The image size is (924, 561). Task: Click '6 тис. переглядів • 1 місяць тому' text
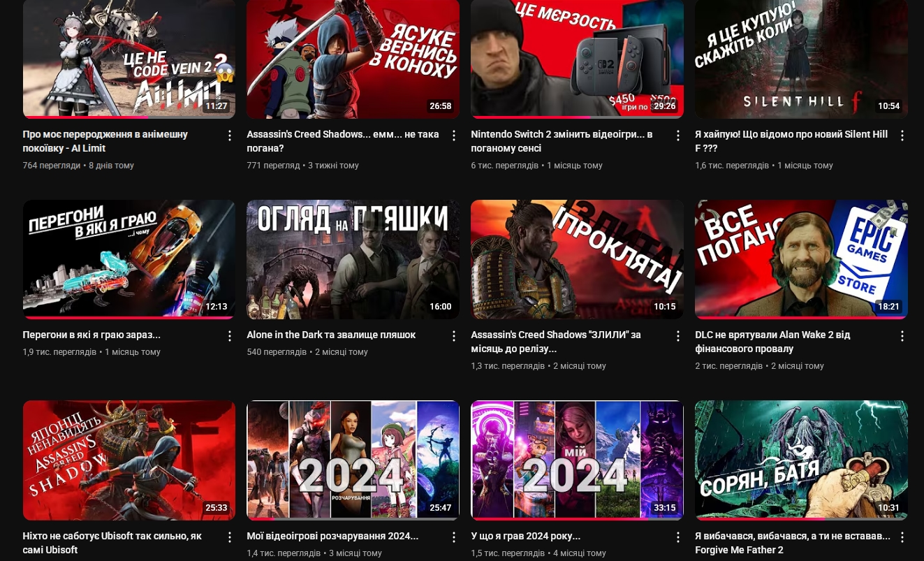536,166
